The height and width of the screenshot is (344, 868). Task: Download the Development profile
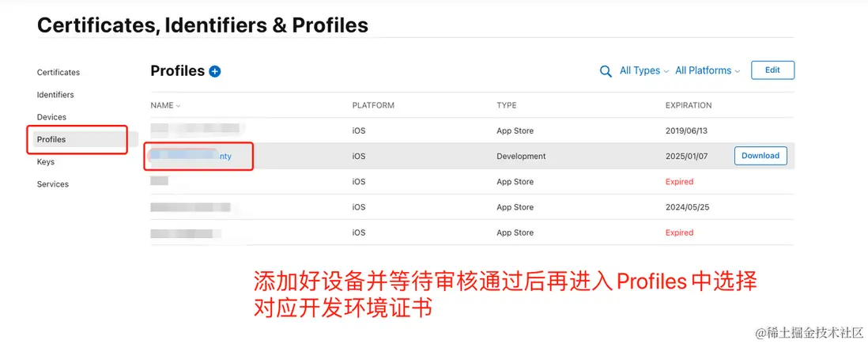(x=760, y=156)
